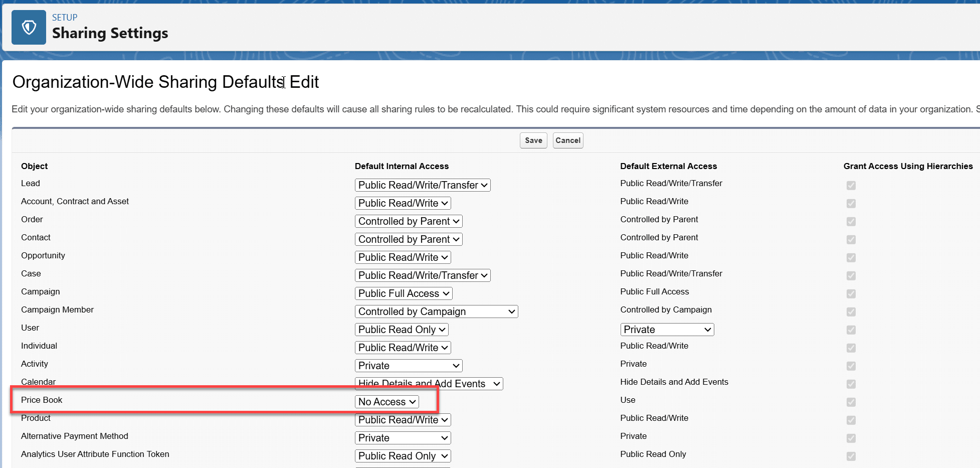Open the Opportunity internal access dropdown
Viewport: 980px width, 468px height.
pyautogui.click(x=403, y=257)
